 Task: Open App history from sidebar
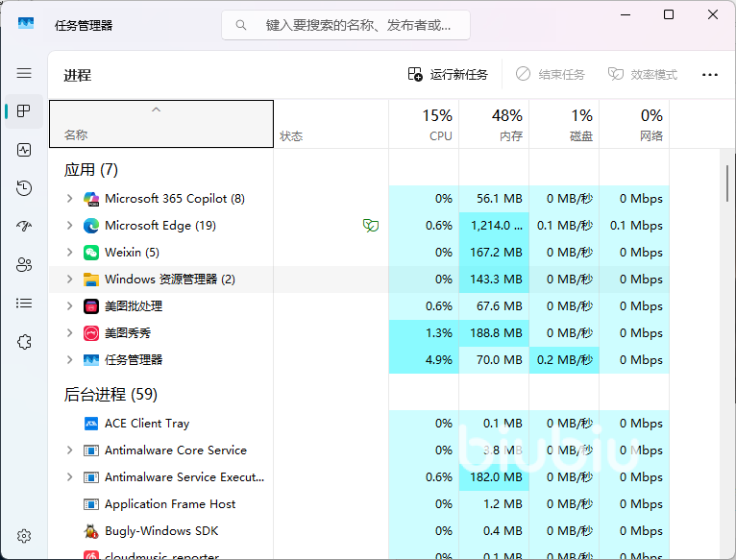[24, 188]
